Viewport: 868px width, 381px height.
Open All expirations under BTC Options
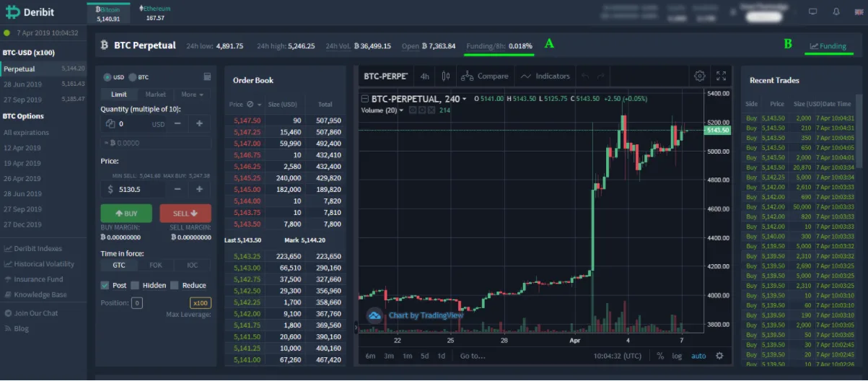[x=27, y=133]
